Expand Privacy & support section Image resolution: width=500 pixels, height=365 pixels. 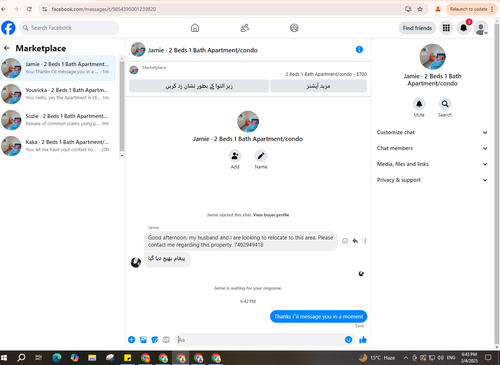point(432,180)
